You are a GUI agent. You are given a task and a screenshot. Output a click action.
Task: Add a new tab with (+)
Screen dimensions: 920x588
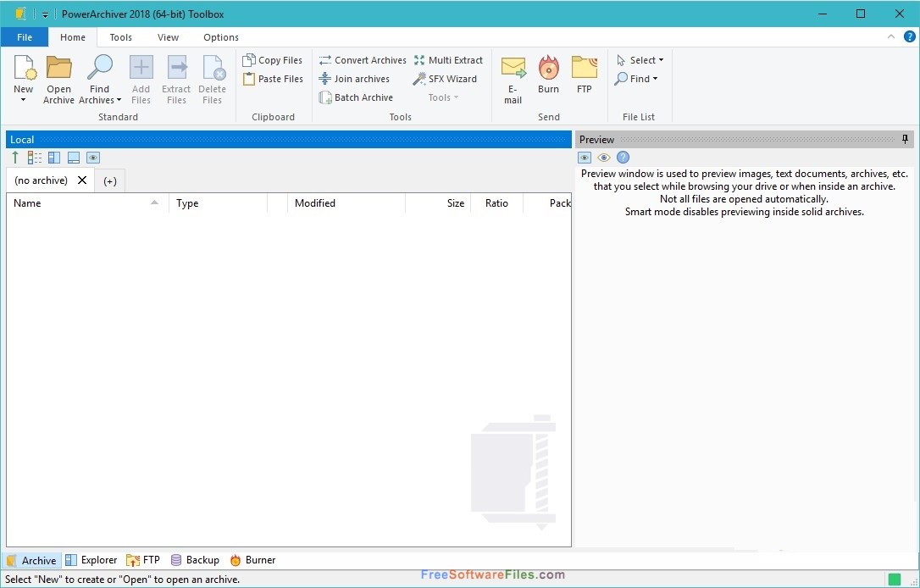[110, 180]
